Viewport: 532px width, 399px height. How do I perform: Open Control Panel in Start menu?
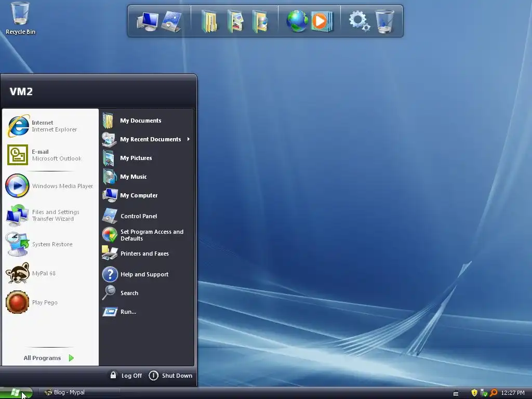tap(147, 216)
